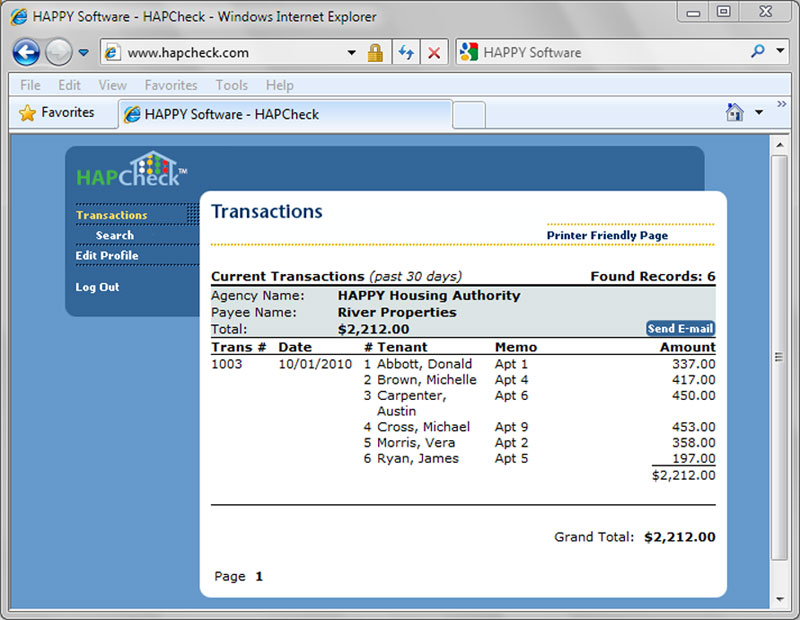Screen dimensions: 800x620
Task: Refresh the page with the arrows icon
Action: [x=406, y=52]
